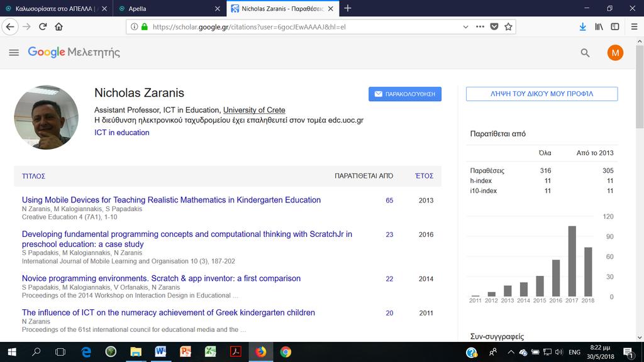
Task: Save page to Pocket
Action: point(494,26)
